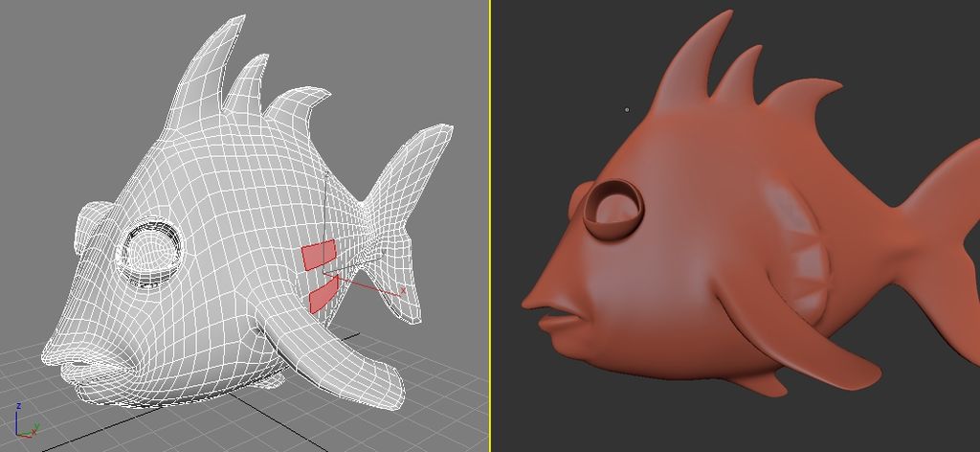Select the lower red highlighted polygon on wireframe fish

[x=323, y=294]
